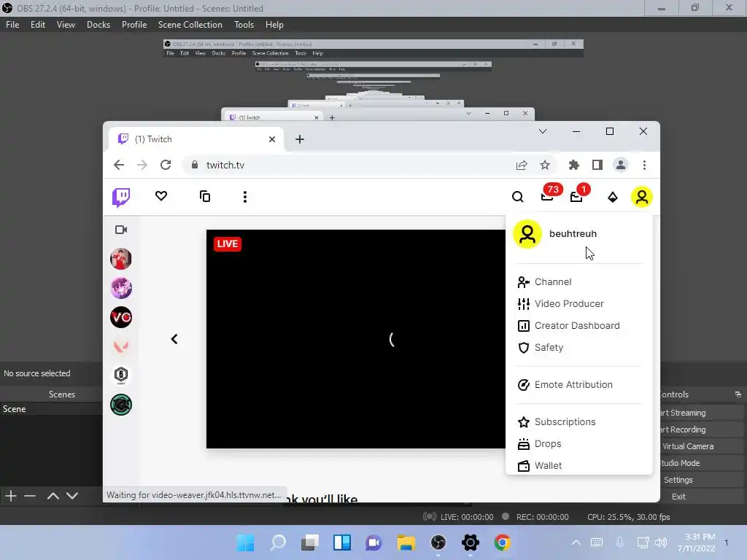Reload the twitch.tv page
The height and width of the screenshot is (560, 747).
(166, 165)
